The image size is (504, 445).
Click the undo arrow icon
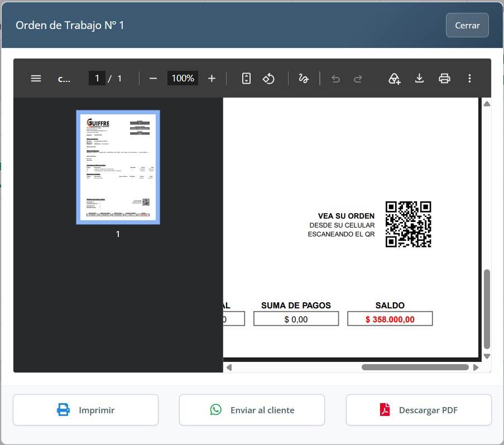[x=335, y=79]
